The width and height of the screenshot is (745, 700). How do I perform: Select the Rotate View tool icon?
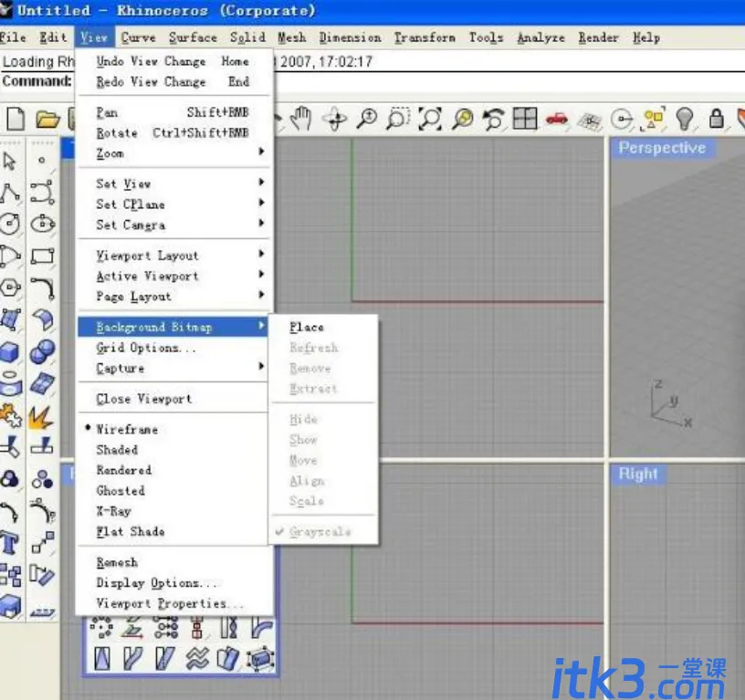click(335, 119)
